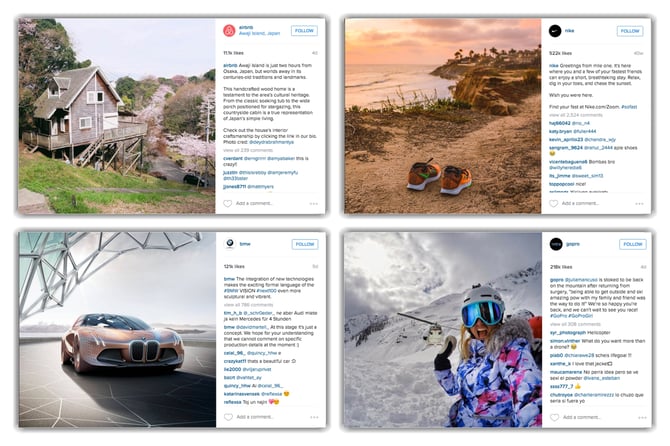Open the BMW logo profile avatar
This screenshot has height=446, width=670.
[x=229, y=244]
